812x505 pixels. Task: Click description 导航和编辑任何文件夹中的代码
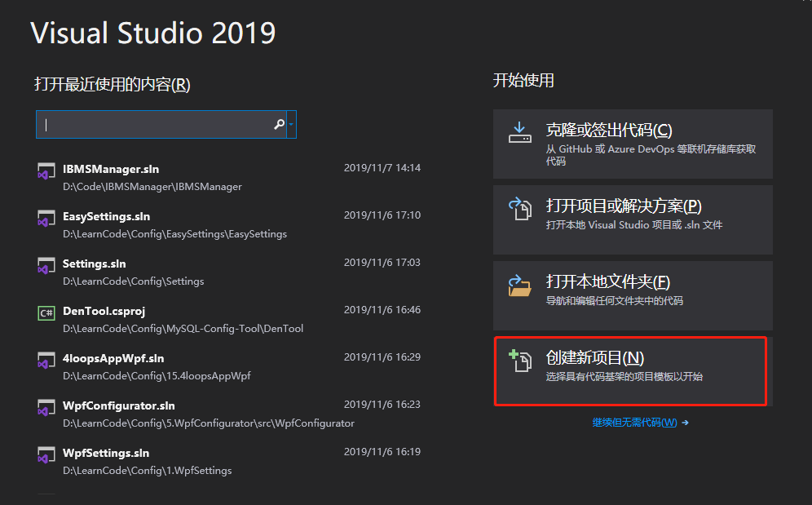point(614,301)
